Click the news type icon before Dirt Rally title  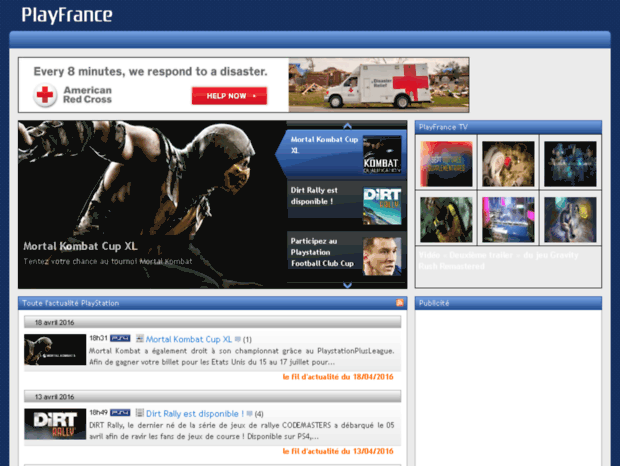click(x=140, y=413)
